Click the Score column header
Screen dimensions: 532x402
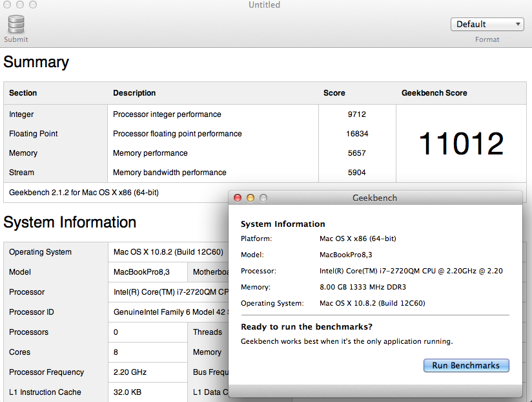pyautogui.click(x=334, y=93)
